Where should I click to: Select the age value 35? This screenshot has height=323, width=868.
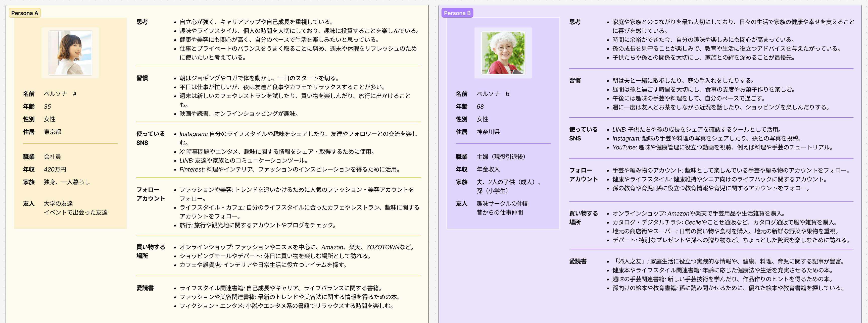click(47, 106)
